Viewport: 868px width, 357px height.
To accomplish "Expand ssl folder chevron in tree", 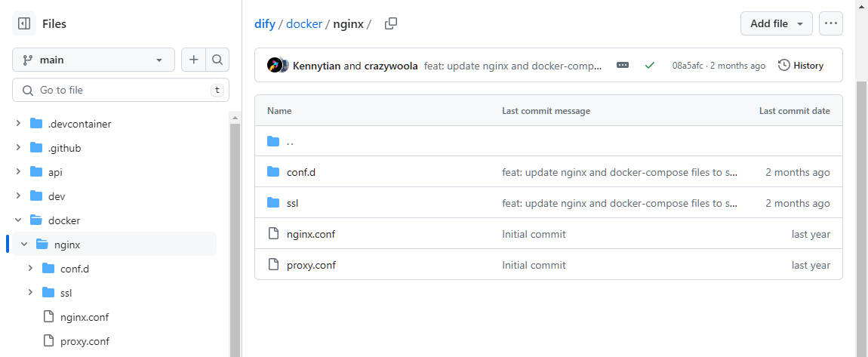I will click(x=30, y=292).
